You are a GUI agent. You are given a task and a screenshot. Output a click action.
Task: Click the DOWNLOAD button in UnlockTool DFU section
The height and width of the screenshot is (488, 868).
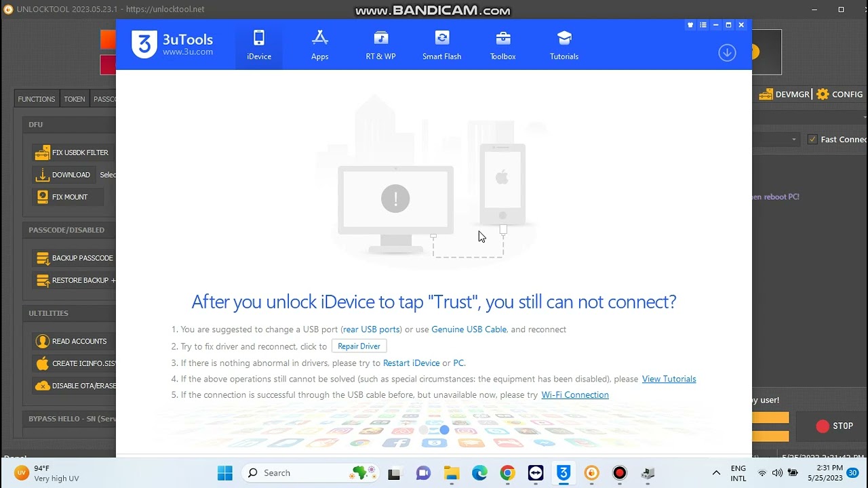63,175
